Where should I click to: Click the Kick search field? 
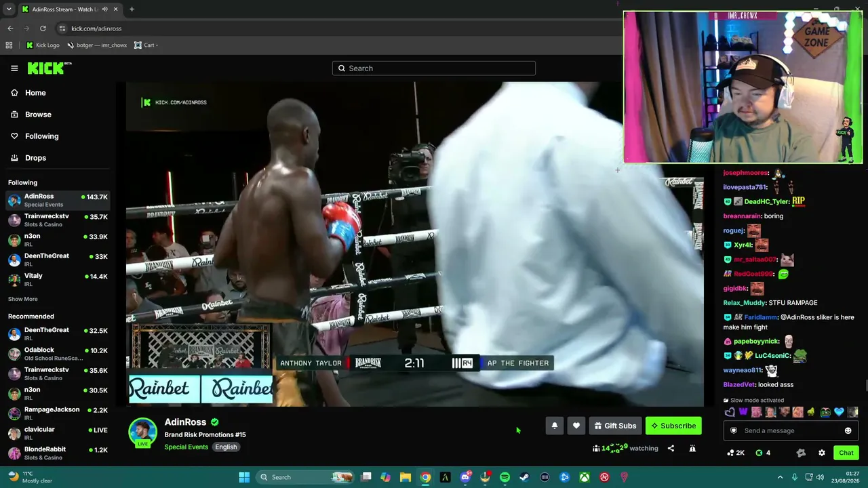(x=434, y=68)
